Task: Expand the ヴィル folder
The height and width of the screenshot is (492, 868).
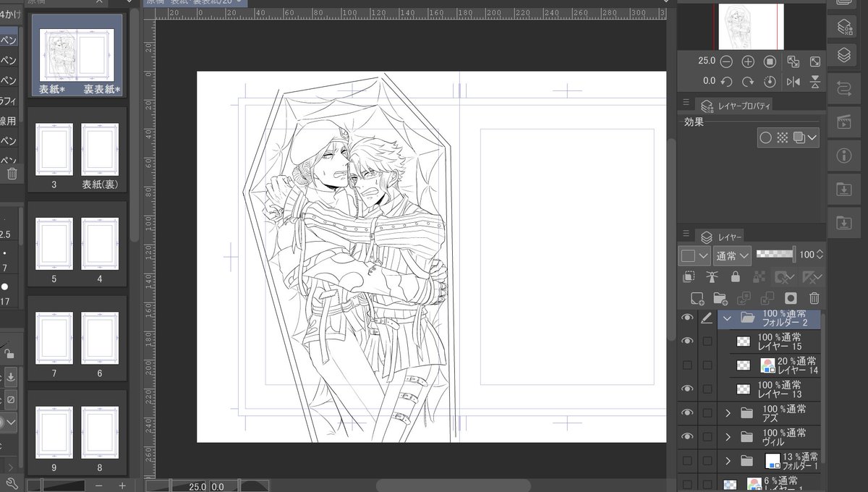Action: pos(728,437)
